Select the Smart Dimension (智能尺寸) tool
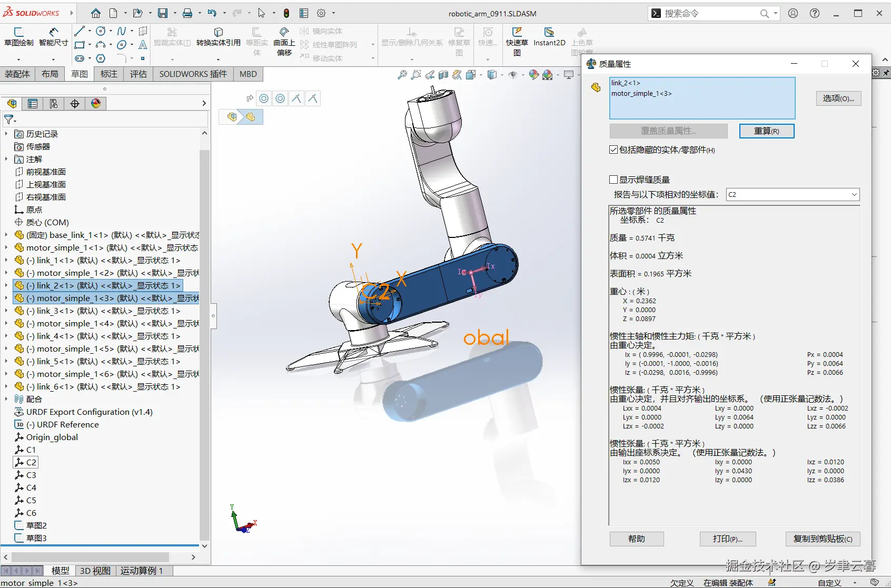The image size is (891, 588). tap(53, 37)
